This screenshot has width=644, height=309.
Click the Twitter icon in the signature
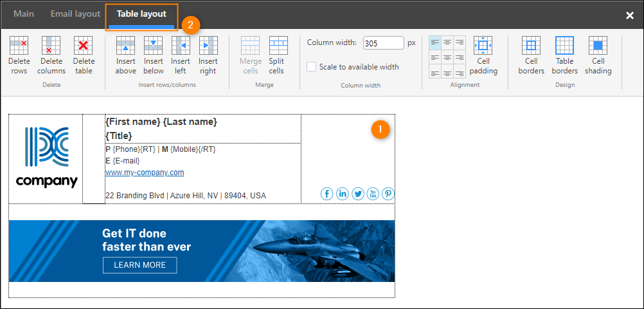tap(358, 194)
